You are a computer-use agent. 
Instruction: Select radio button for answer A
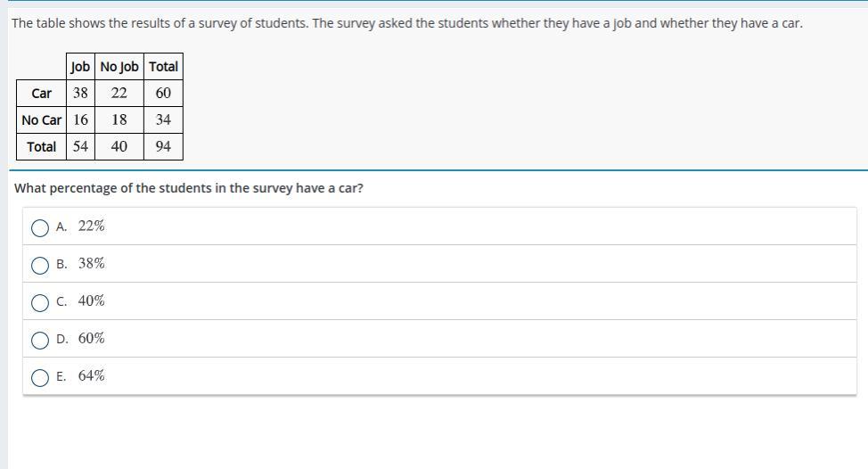[40, 228]
